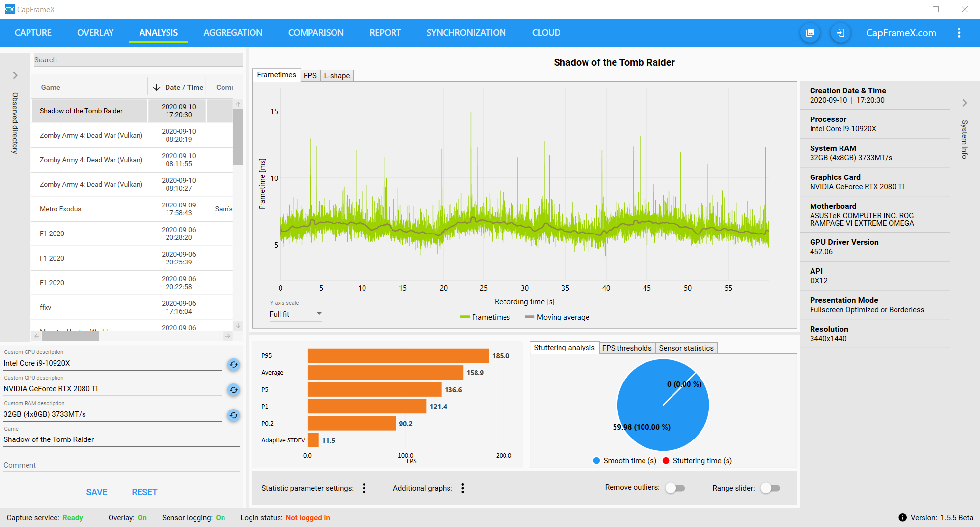Toggle the Remove outliers switch

tap(675, 488)
